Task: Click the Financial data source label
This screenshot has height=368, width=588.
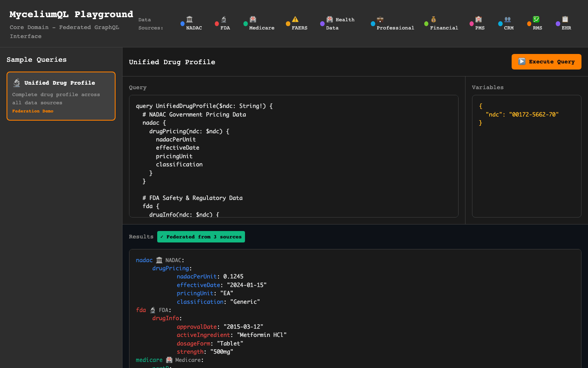Action: (444, 28)
